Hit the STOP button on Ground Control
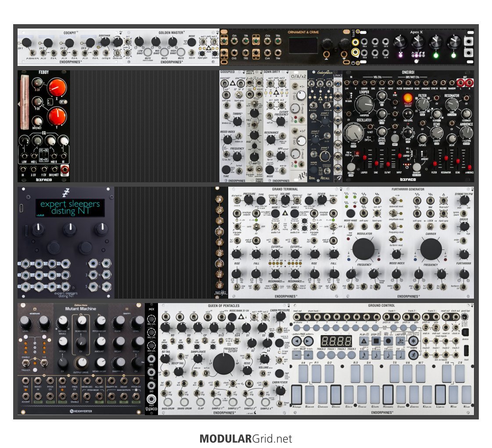Viewport: 492px width, 448px height. coord(376,341)
